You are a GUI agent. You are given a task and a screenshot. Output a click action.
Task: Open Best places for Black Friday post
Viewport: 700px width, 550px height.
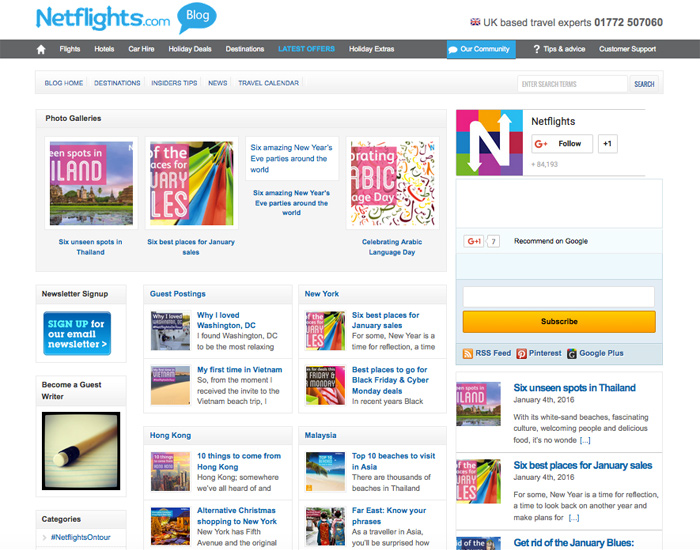click(x=390, y=380)
